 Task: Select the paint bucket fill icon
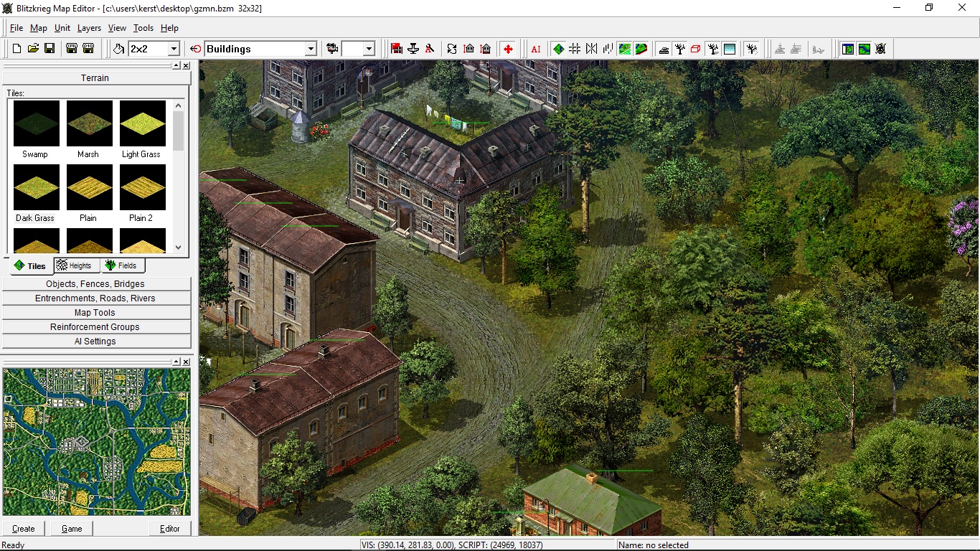pyautogui.click(x=119, y=49)
